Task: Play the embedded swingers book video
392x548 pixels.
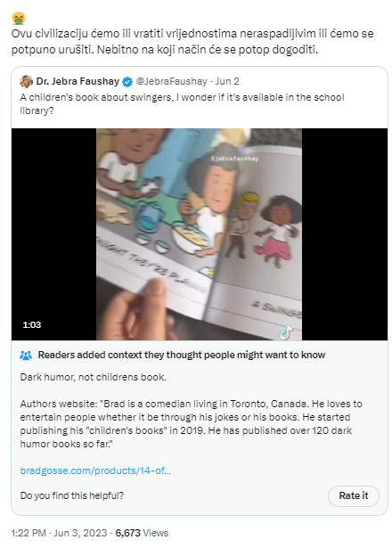Action: tap(200, 234)
